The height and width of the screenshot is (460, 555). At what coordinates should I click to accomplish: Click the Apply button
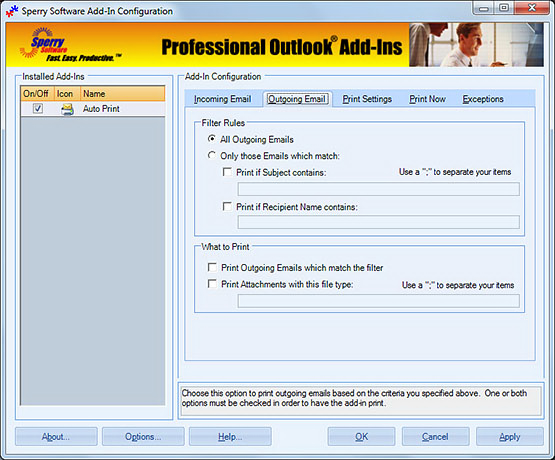pyautogui.click(x=510, y=437)
